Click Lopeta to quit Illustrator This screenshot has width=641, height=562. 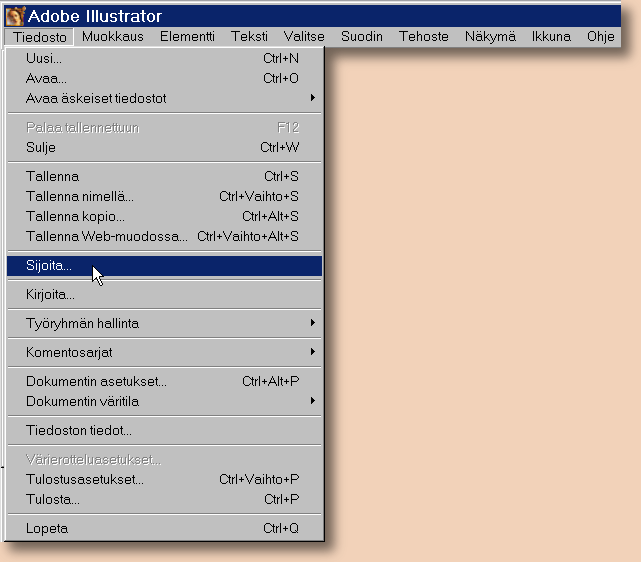coord(47,528)
